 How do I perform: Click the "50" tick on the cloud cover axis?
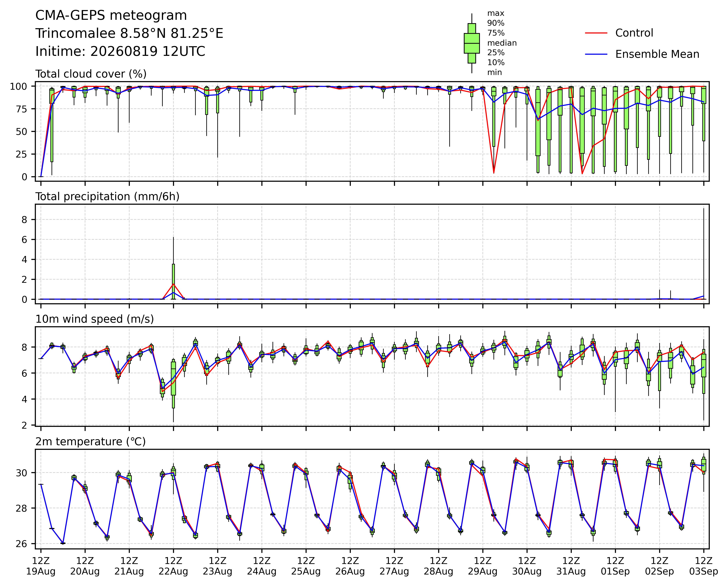(x=21, y=131)
